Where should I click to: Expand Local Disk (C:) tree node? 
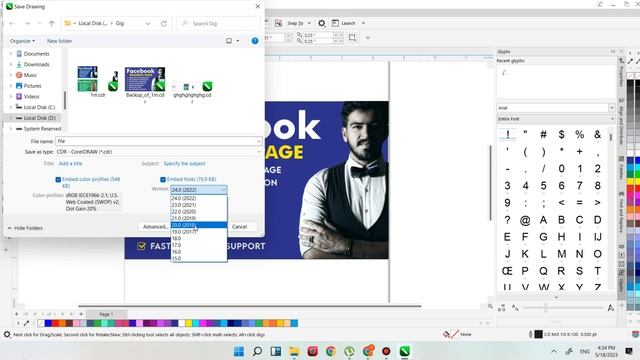pos(11,107)
